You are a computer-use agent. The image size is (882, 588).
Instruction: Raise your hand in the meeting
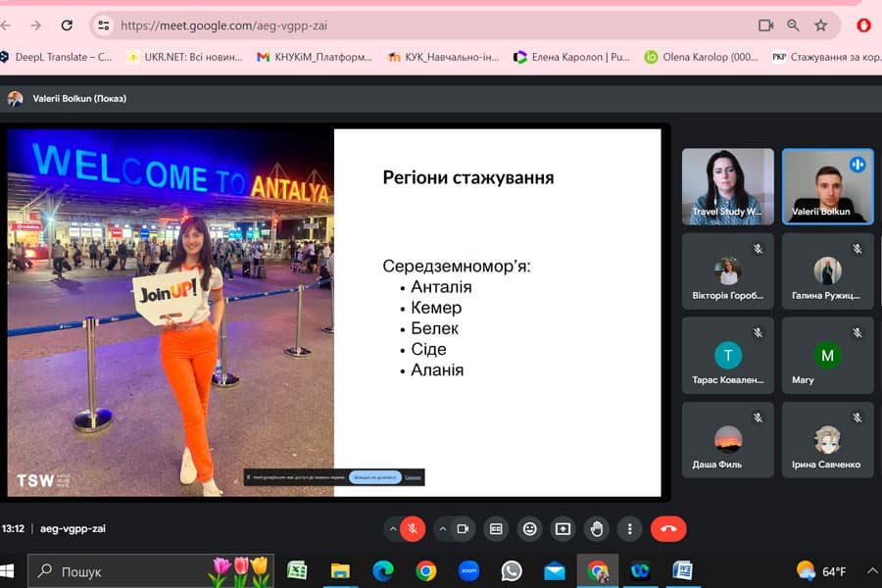(597, 529)
